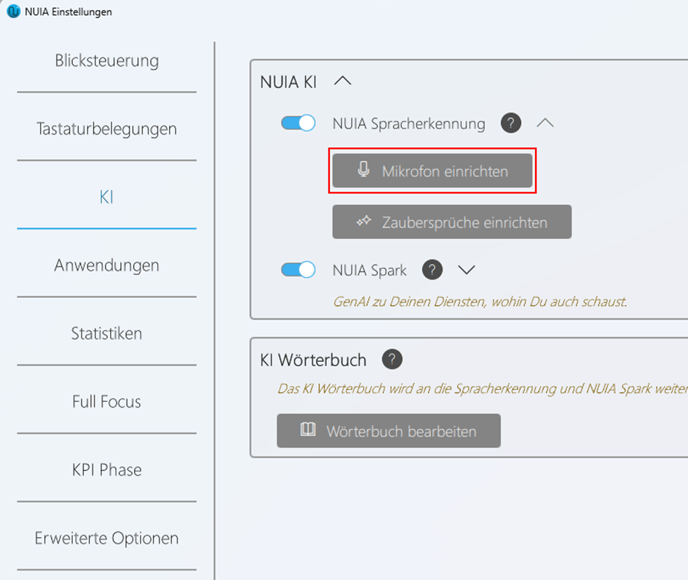Open help for NUIA Spracherkennung
This screenshot has width=688, height=580.
click(511, 123)
